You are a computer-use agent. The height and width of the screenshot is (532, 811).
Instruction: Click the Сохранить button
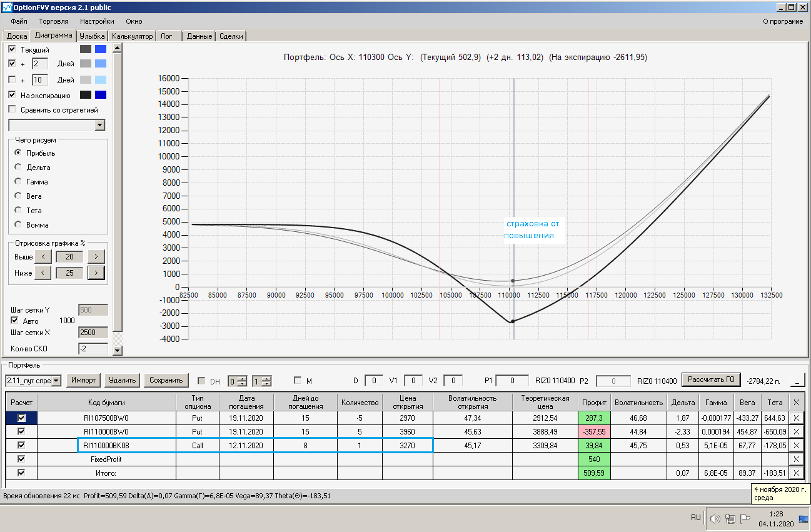166,380
